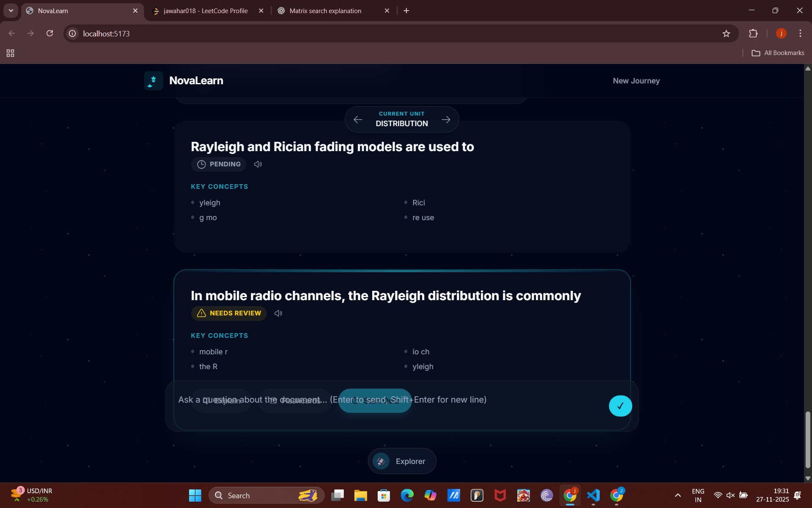Play audio for the mobile radio channels card
The height and width of the screenshot is (508, 812).
pos(278,313)
